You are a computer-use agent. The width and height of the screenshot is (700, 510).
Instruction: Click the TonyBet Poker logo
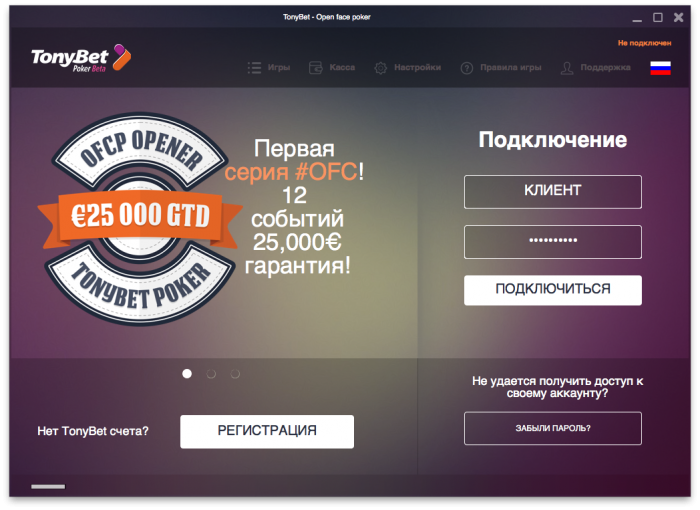pyautogui.click(x=81, y=58)
